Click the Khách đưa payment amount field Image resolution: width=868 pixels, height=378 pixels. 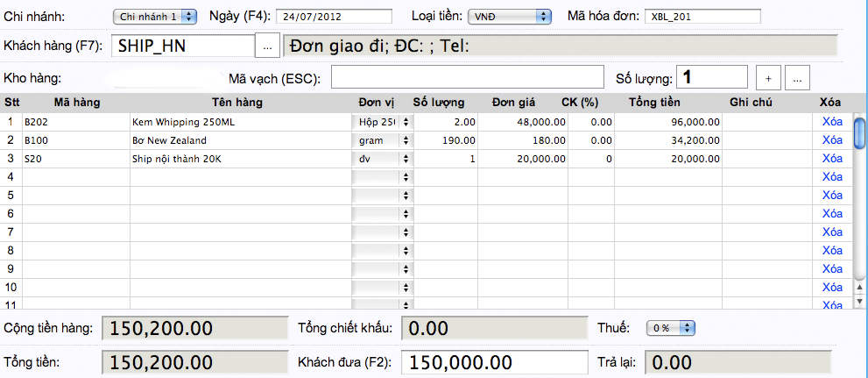point(495,362)
